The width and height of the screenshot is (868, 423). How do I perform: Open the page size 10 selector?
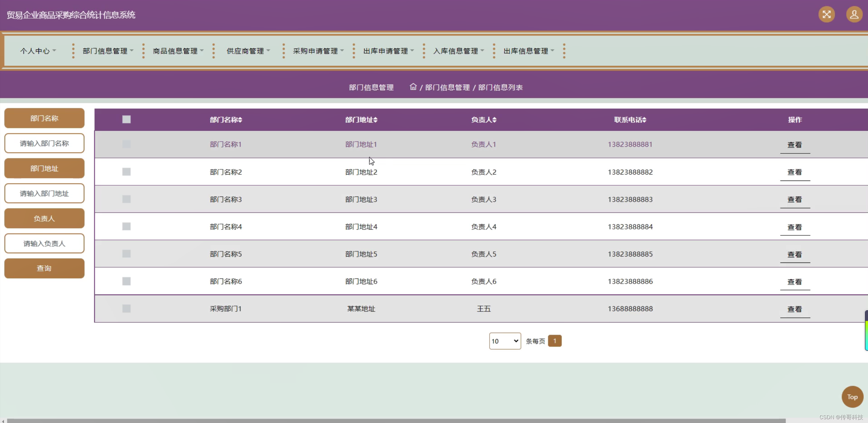coord(504,341)
